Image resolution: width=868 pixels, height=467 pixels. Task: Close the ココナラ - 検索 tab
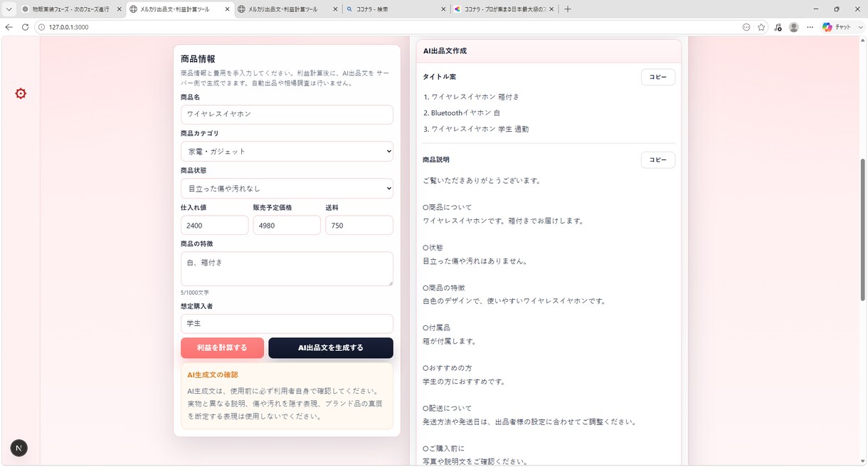443,9
